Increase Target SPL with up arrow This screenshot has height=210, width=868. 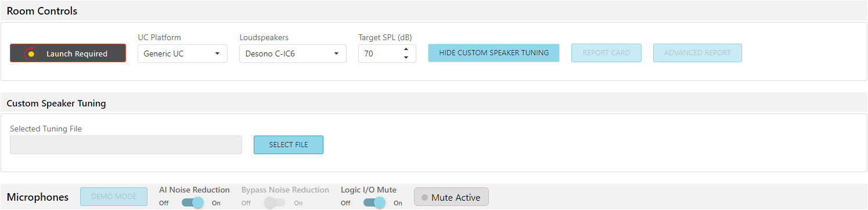point(406,49)
